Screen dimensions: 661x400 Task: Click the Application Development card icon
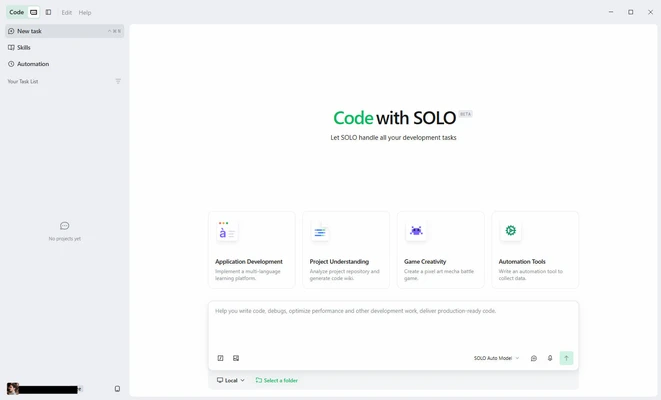coord(227,231)
